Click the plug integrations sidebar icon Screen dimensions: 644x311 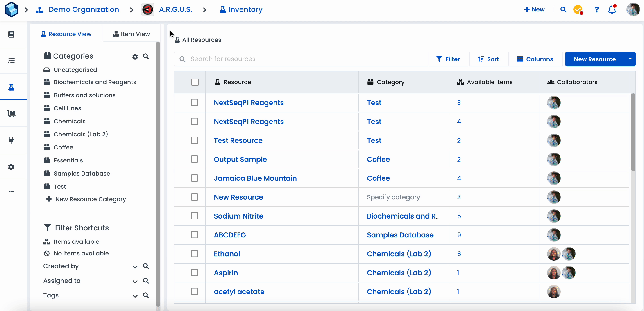click(11, 140)
